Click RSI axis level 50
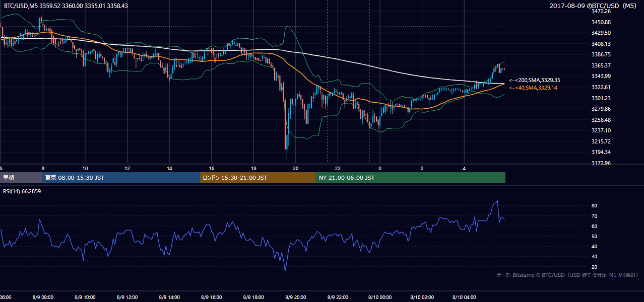 [595, 236]
